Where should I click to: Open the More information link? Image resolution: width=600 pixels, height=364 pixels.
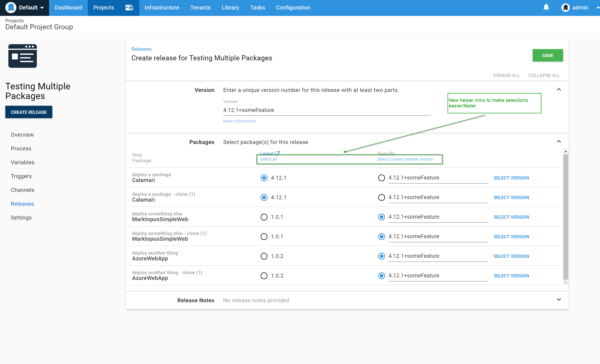[239, 121]
